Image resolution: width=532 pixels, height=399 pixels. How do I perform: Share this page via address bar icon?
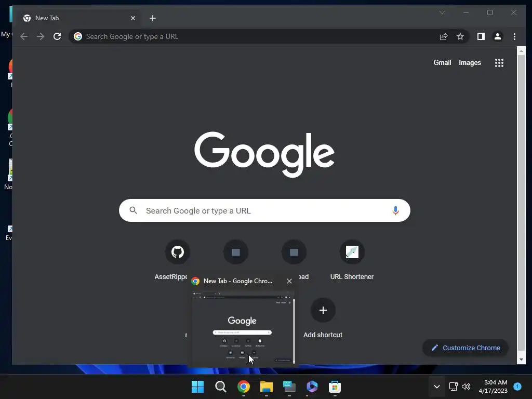[444, 37]
